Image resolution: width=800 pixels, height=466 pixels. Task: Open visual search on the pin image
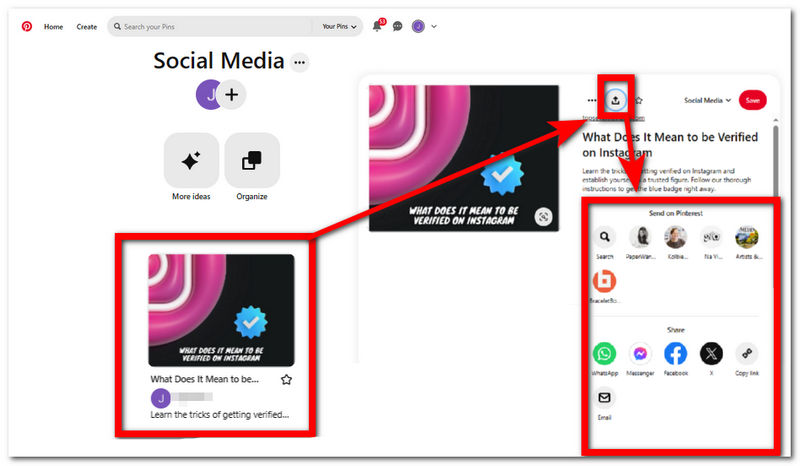pyautogui.click(x=543, y=217)
